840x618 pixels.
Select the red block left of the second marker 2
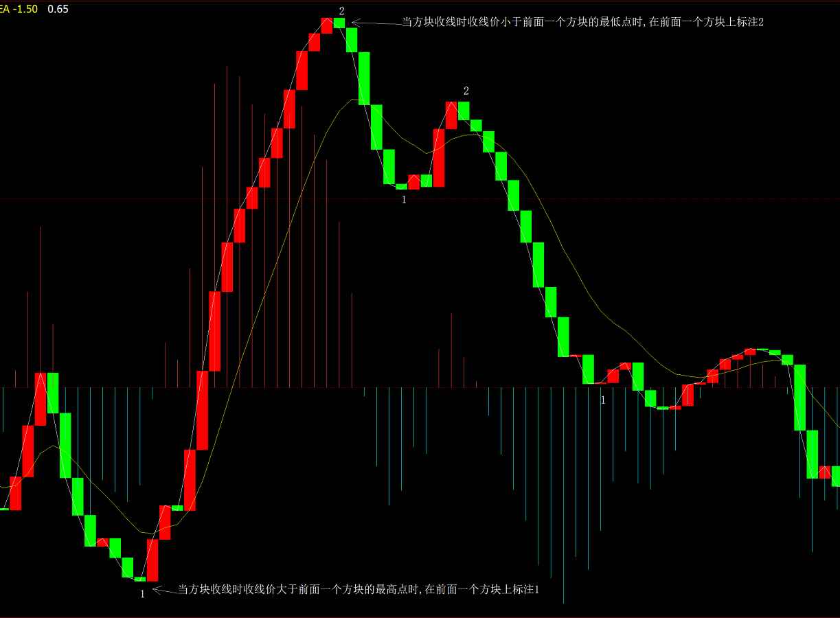pos(451,115)
